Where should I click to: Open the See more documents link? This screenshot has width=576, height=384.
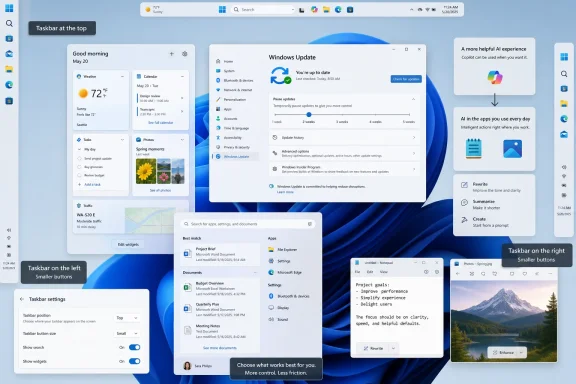tap(220, 348)
